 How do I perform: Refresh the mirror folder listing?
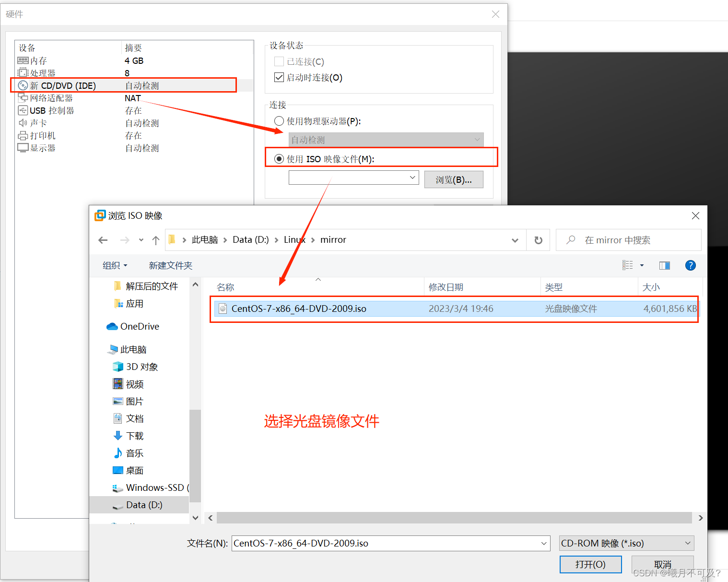539,240
